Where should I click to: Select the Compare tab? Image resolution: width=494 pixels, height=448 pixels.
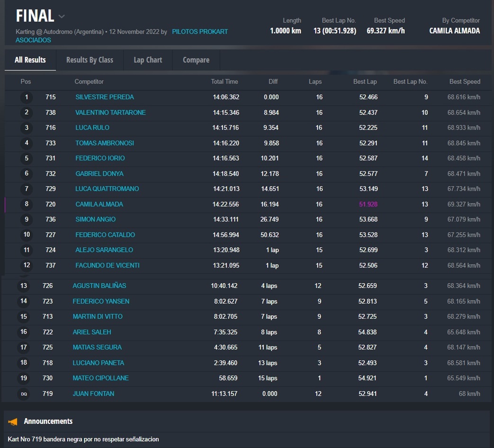(196, 60)
